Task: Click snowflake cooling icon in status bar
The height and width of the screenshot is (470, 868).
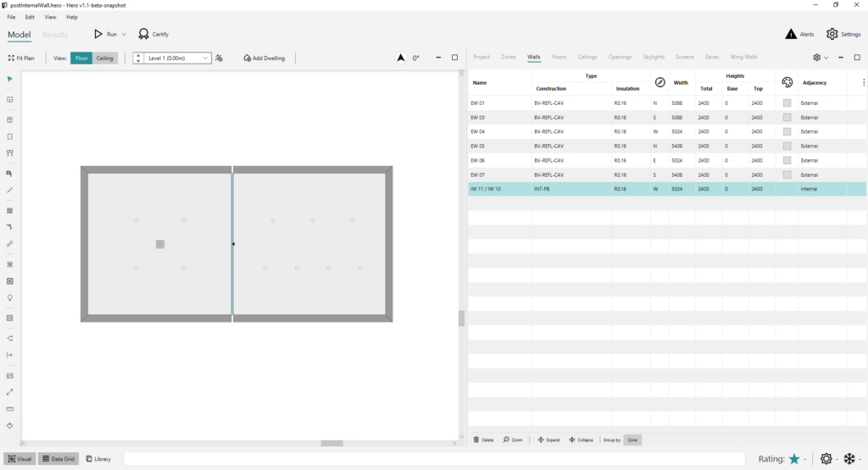Action: click(849, 458)
